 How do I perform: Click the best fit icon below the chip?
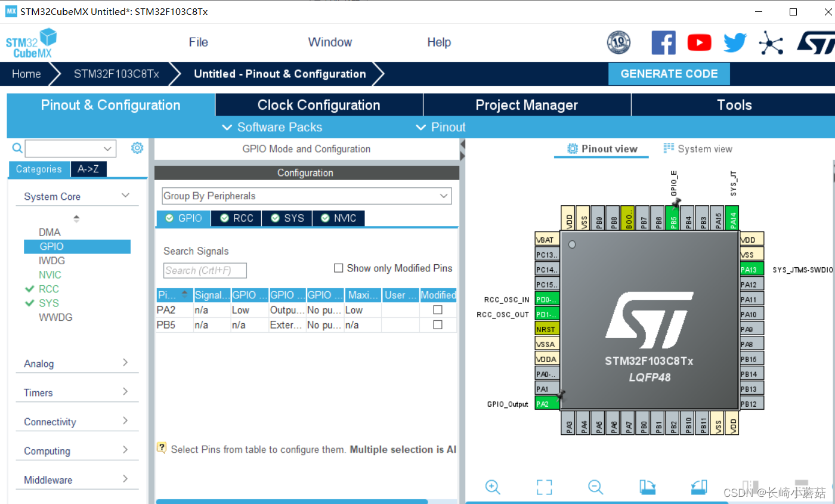pos(544,487)
